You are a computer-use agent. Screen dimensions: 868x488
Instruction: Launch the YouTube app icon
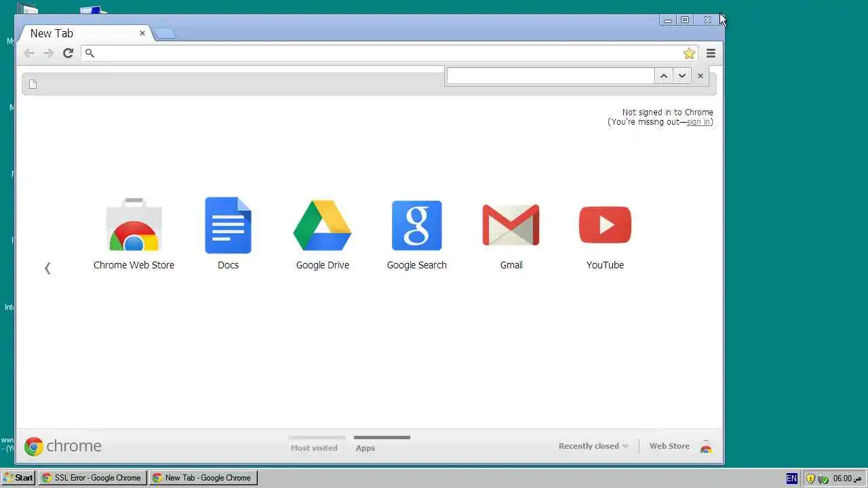pos(605,225)
